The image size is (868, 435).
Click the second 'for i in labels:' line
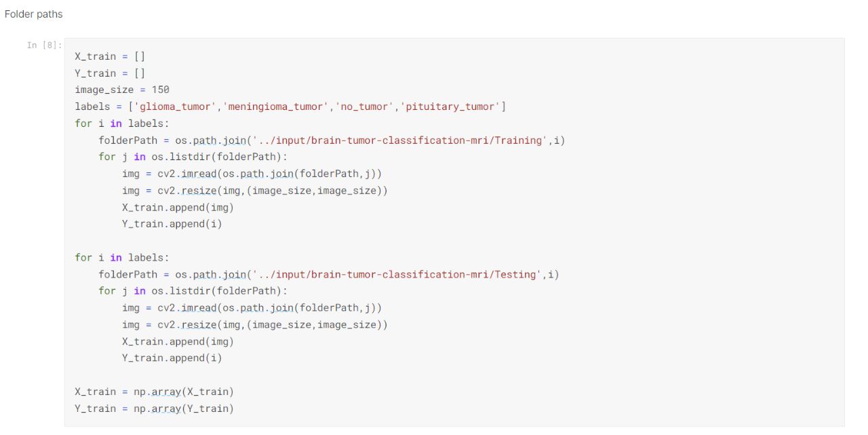pyautogui.click(x=122, y=258)
